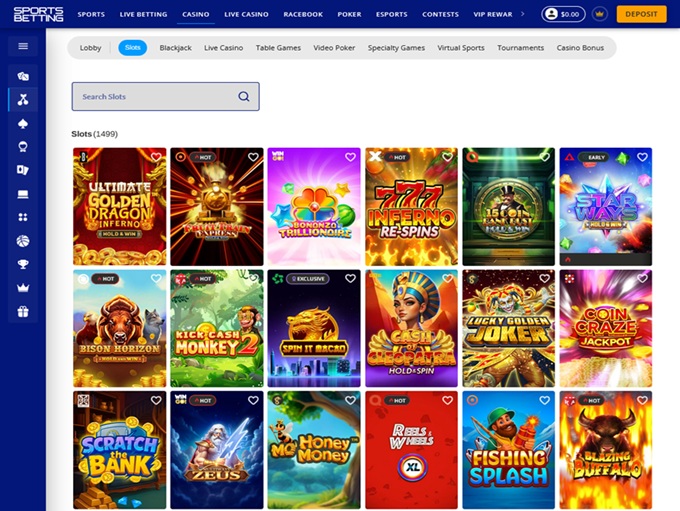The width and height of the screenshot is (680, 511).
Task: Click the basketball icon in the sidebar
Action: (x=23, y=241)
